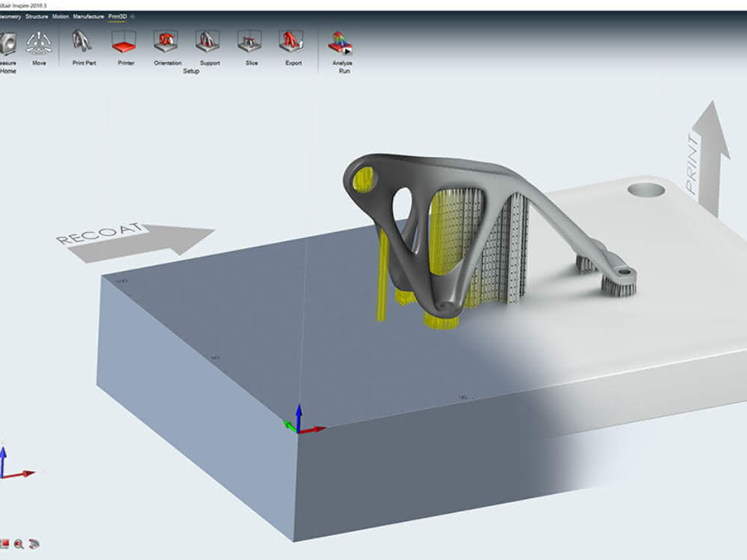Click the rotate view icon at bottom left
The width and height of the screenshot is (747, 560).
tap(34, 544)
